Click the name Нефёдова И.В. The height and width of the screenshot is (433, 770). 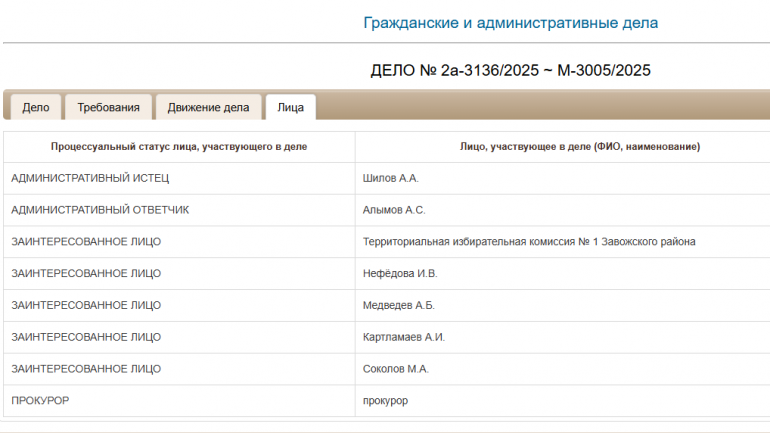click(x=400, y=273)
